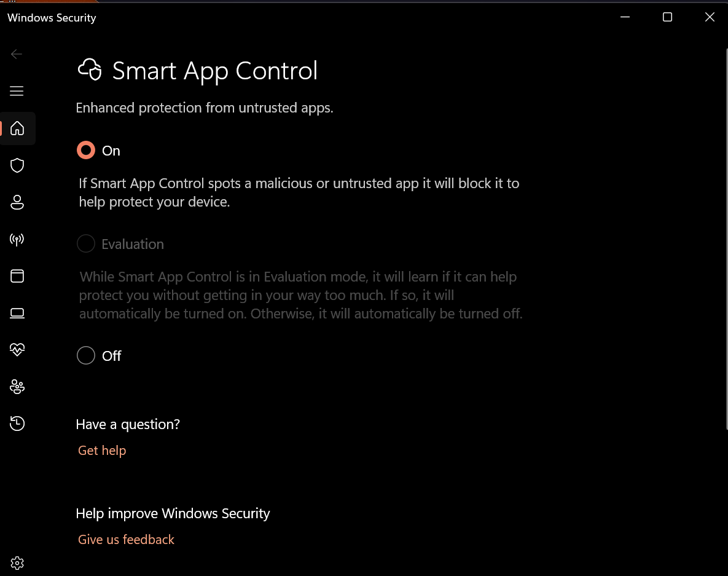Select the On radio button
This screenshot has width=728, height=576.
[86, 150]
